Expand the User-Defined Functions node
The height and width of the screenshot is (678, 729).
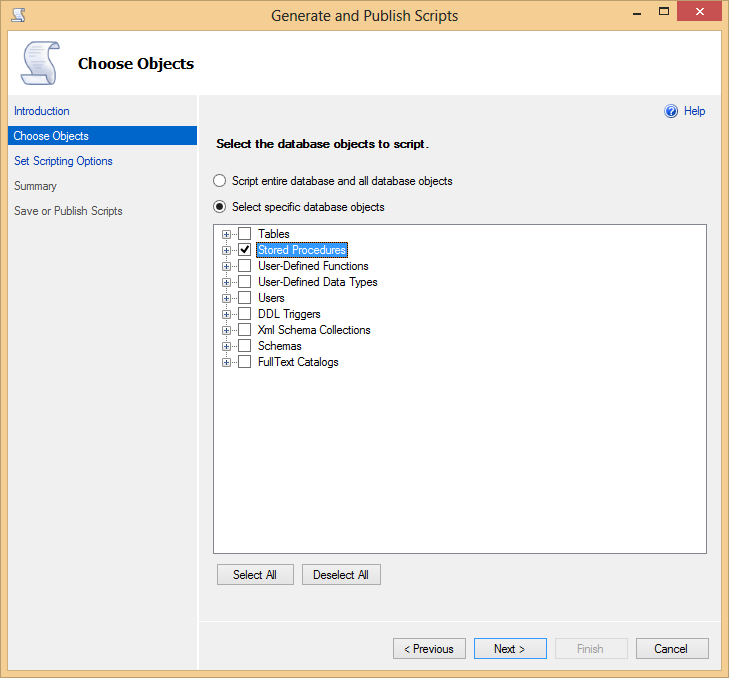[x=226, y=266]
